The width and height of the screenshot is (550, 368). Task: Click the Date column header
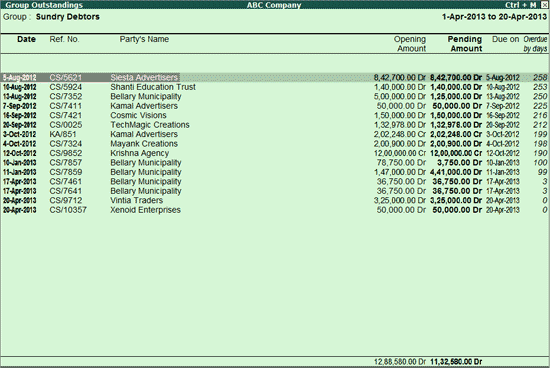(26, 39)
